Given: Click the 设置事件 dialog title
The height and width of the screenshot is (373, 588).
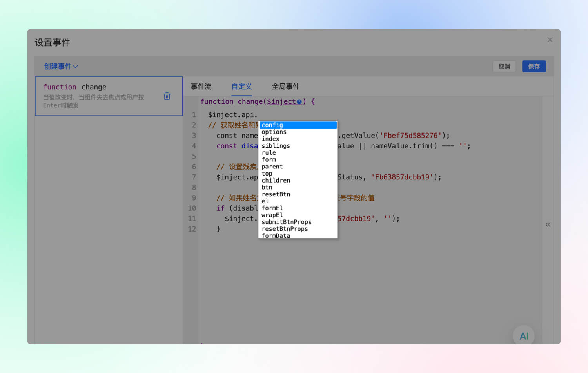Looking at the screenshot, I should point(53,42).
